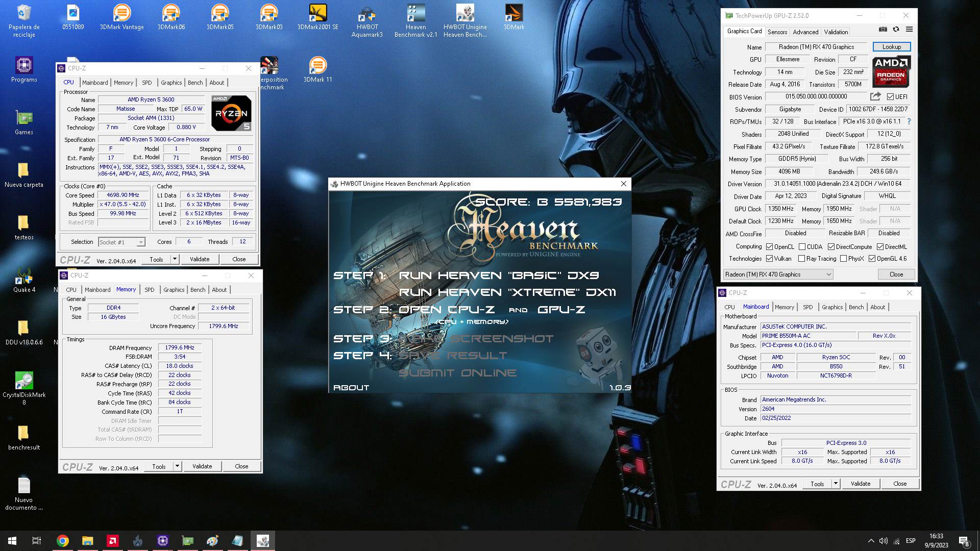Open the GPU-Z hamburger menu icon
Viewport: 980px width, 551px height.
909,30
